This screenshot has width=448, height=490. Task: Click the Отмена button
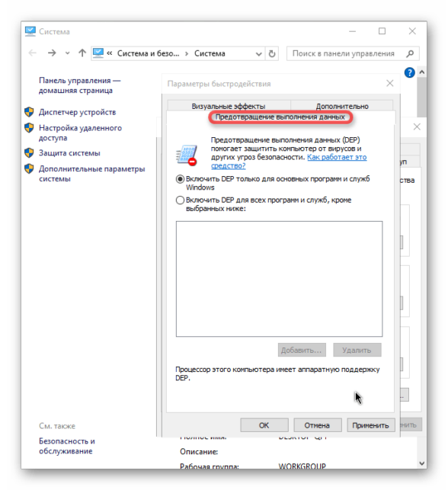pos(318,425)
